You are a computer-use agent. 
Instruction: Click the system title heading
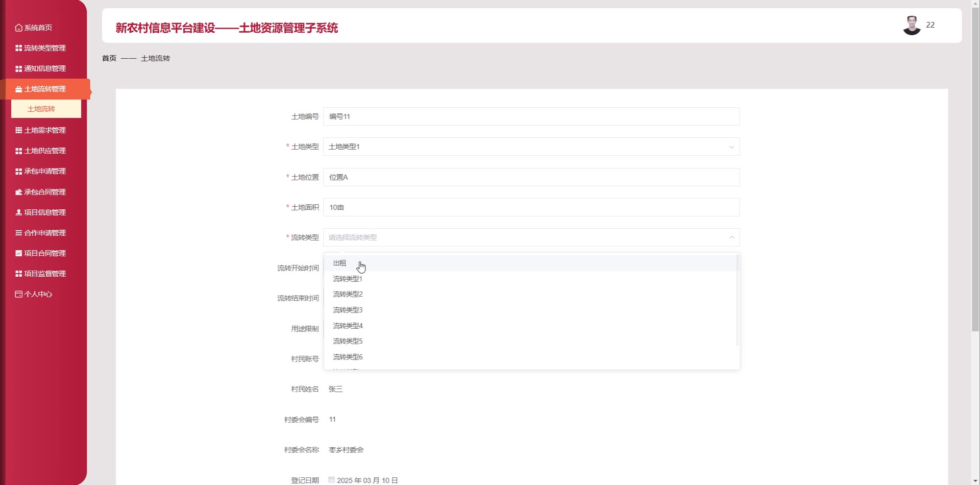[x=227, y=28]
